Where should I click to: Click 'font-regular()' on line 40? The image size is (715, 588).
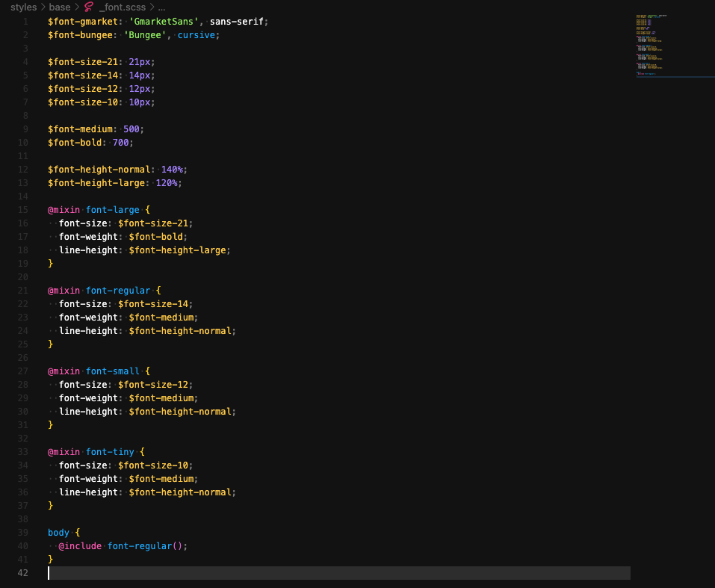tap(145, 546)
